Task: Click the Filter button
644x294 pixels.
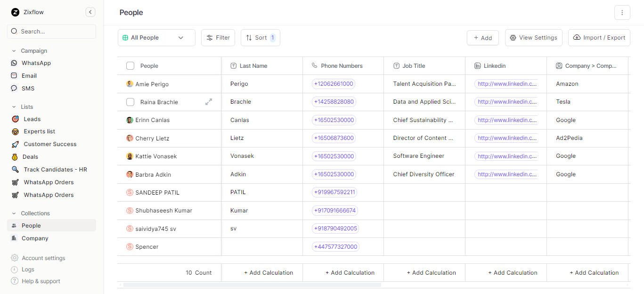Action: pos(218,38)
